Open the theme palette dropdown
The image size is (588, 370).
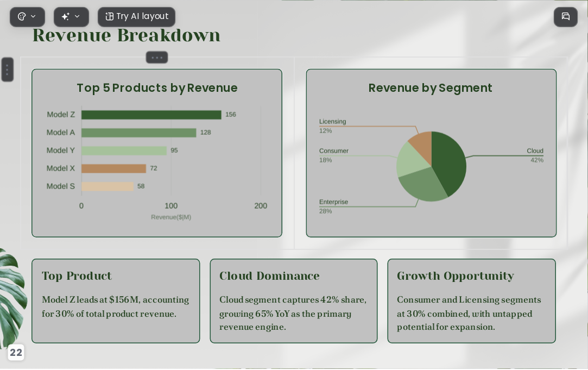click(x=27, y=16)
